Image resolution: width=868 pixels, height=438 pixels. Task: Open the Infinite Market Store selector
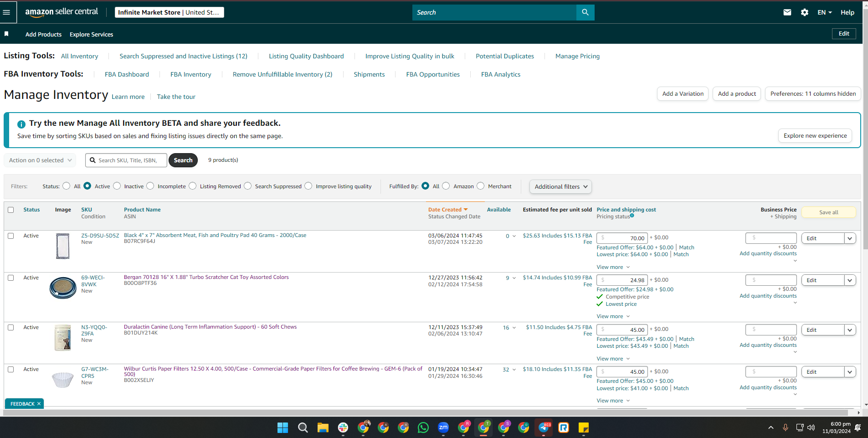[x=169, y=12]
